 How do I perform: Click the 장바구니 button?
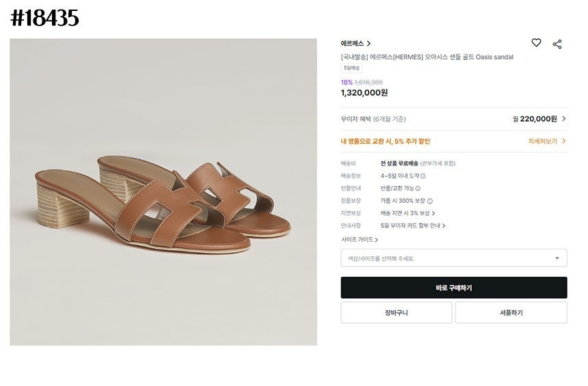pyautogui.click(x=397, y=312)
